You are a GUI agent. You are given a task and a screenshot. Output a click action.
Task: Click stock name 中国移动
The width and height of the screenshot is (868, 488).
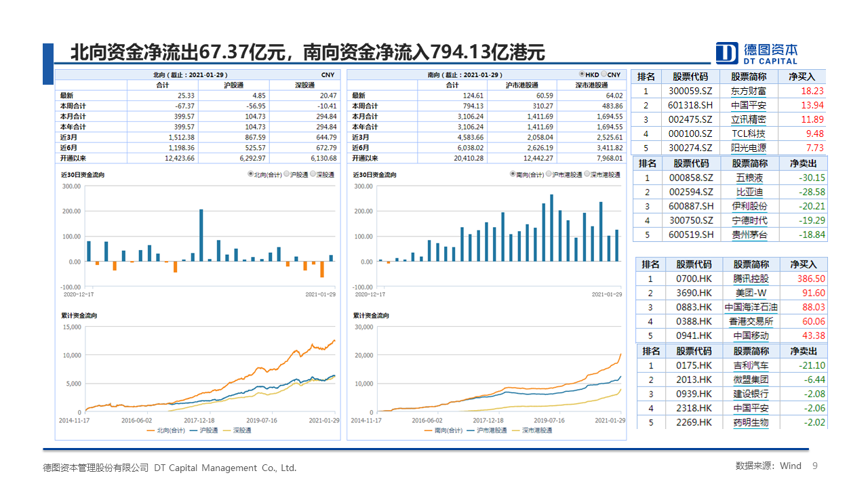751,335
